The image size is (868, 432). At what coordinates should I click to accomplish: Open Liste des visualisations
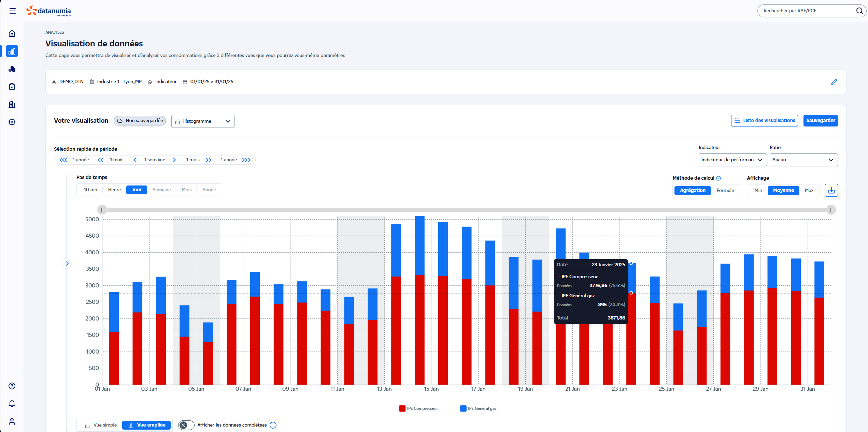(764, 121)
